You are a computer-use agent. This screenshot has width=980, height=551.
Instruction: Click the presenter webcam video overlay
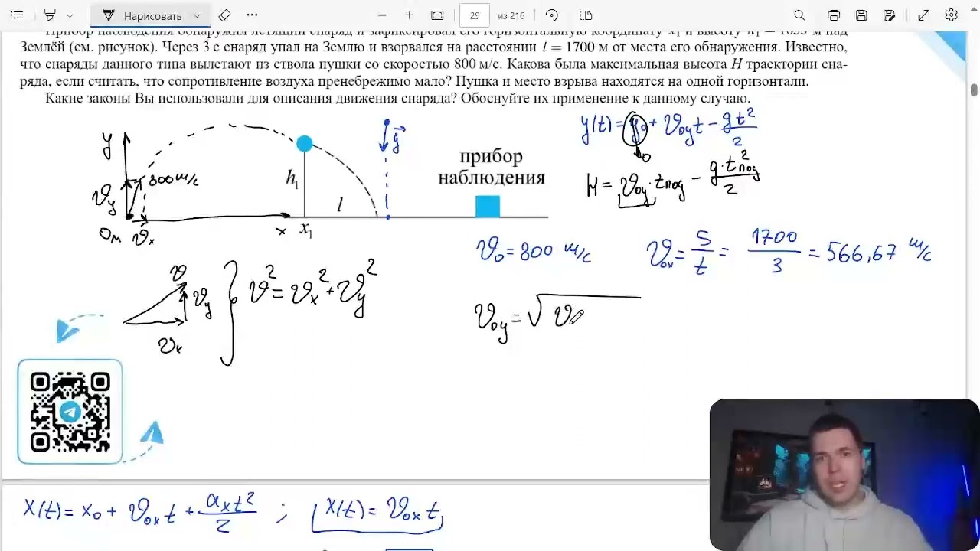[844, 474]
